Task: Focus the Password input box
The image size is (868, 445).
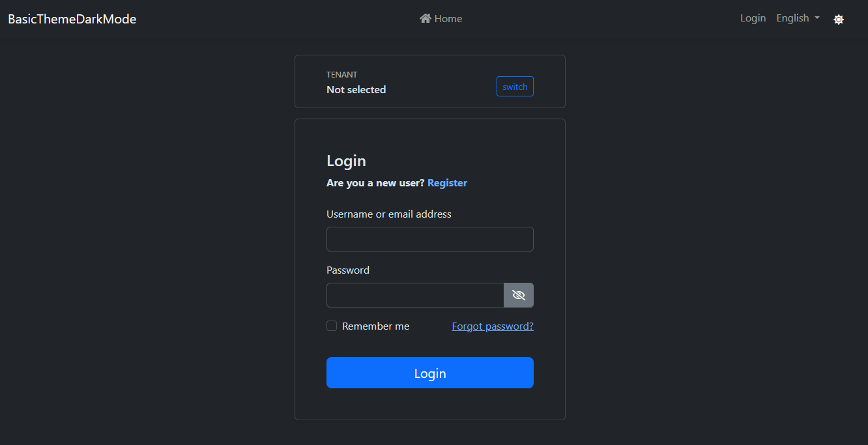Action: [x=414, y=295]
